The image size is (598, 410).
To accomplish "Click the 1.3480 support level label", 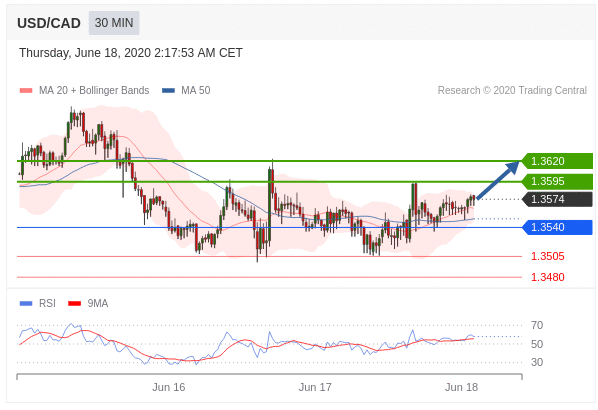I will [x=548, y=277].
